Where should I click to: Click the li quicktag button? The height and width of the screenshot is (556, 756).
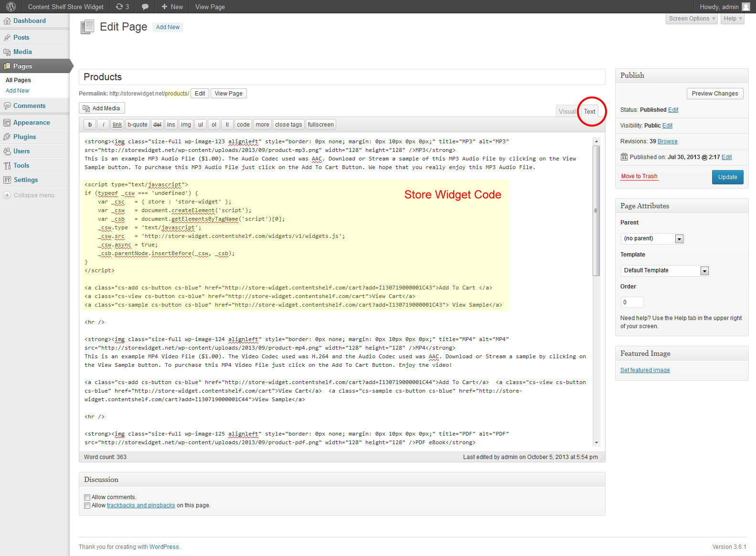coord(227,125)
